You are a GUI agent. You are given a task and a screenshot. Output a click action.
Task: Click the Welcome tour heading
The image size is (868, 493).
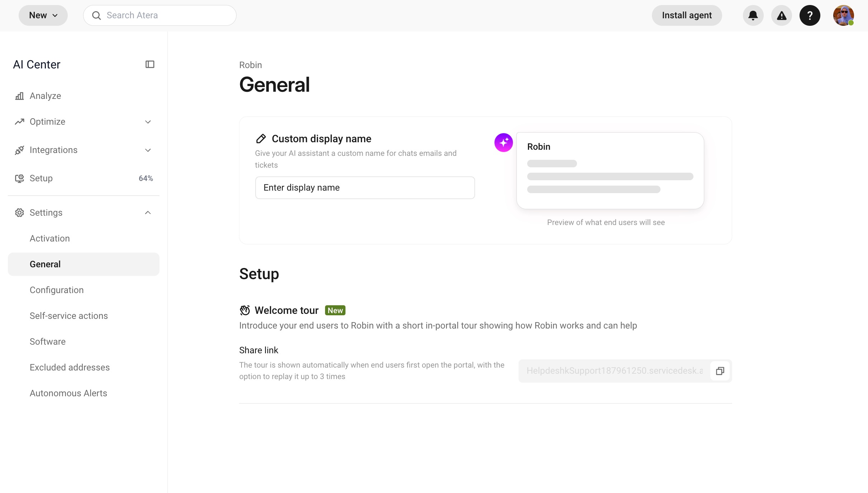pyautogui.click(x=286, y=310)
